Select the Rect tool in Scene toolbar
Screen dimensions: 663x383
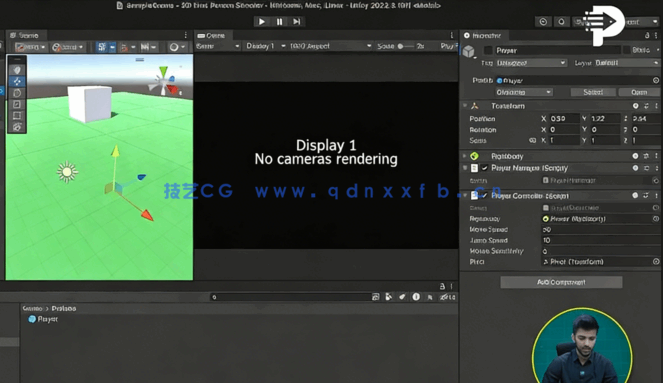17,115
